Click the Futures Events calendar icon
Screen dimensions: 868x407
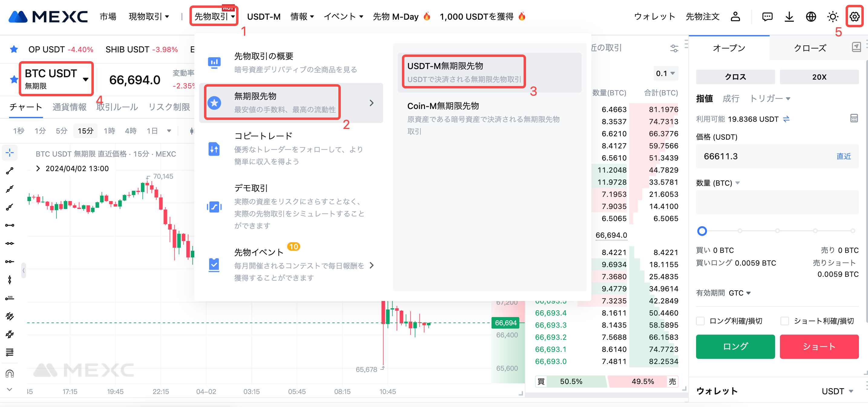214,265
